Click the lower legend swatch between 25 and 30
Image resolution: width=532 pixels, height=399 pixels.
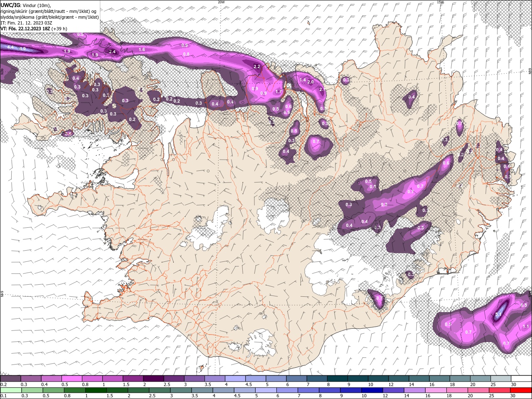[500, 390]
